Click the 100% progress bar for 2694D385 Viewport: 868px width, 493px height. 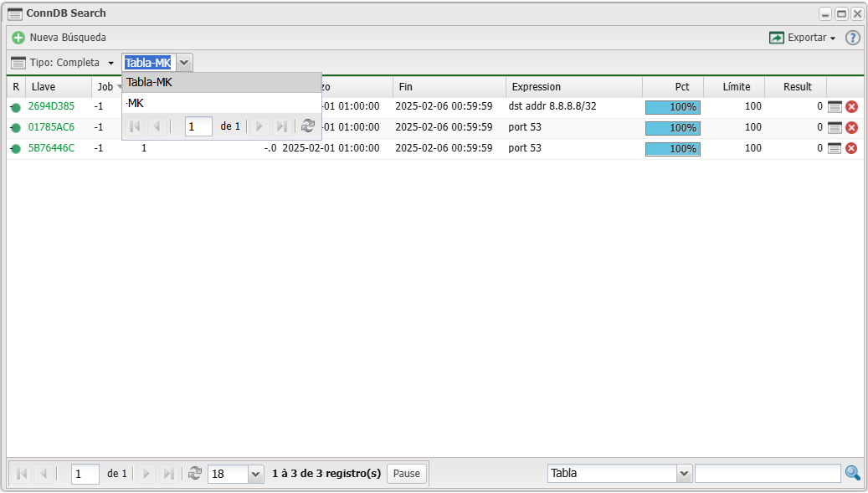tap(672, 107)
